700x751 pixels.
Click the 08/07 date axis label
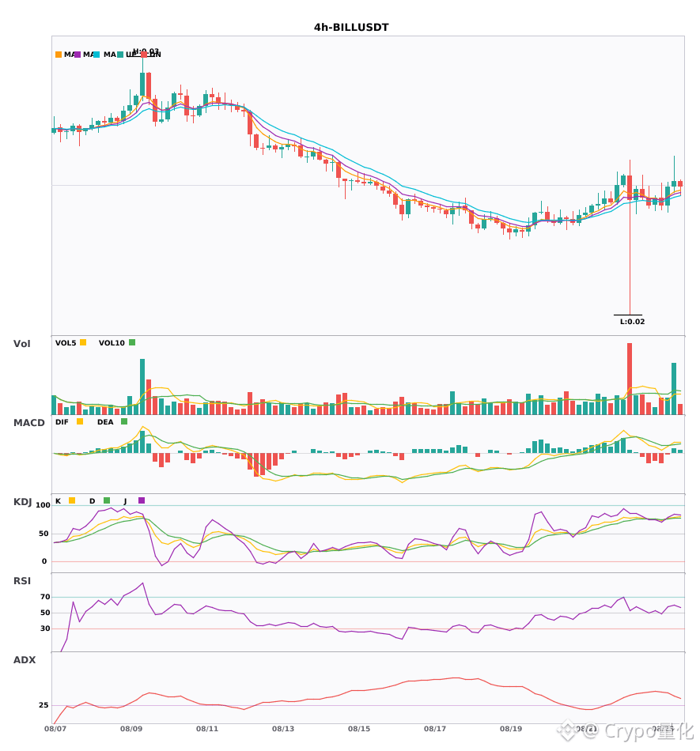click(55, 729)
